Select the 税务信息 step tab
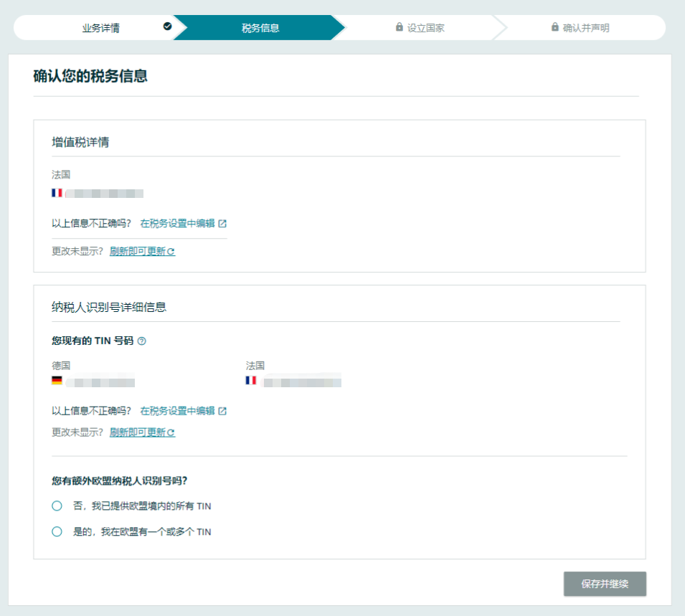 260,28
